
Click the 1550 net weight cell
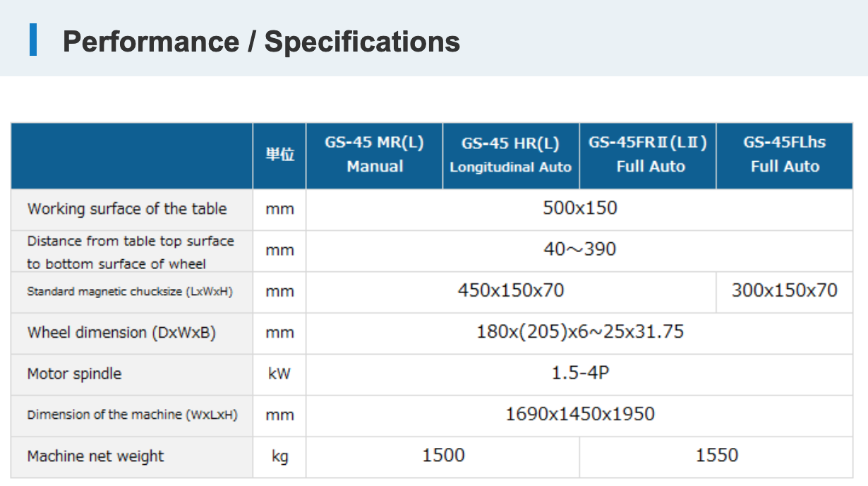716,456
